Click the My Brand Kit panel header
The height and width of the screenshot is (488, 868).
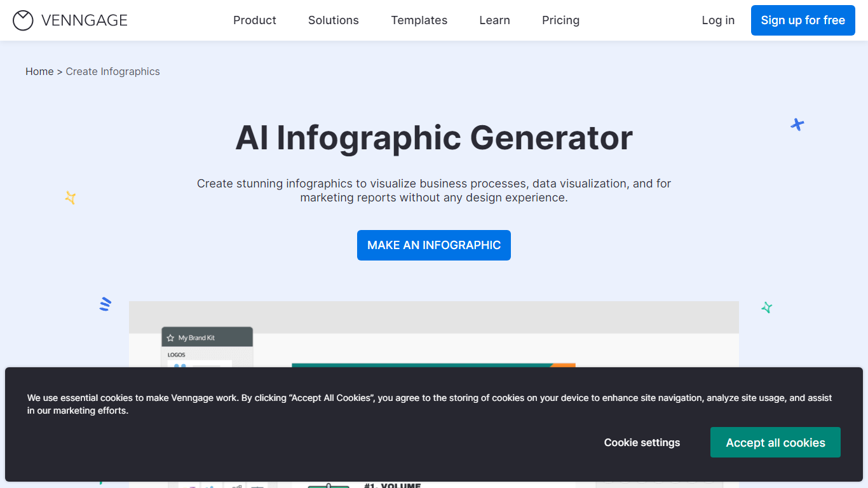click(x=207, y=337)
